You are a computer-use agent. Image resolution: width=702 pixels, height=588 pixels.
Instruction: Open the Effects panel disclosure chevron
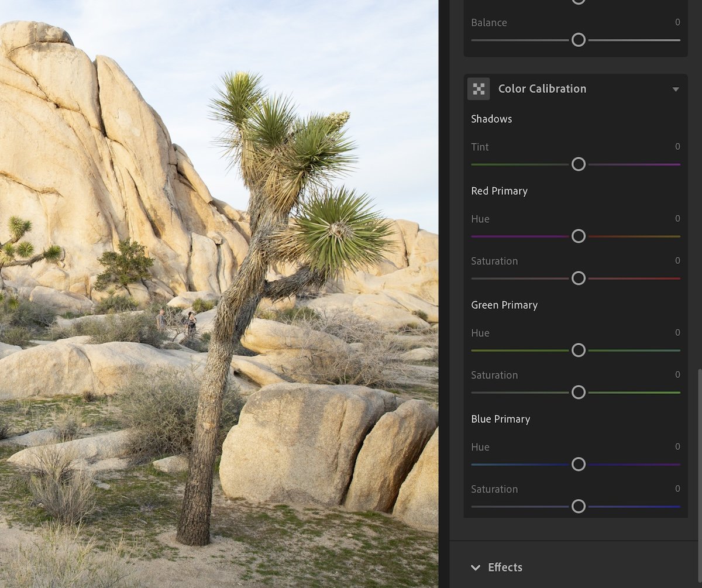(476, 567)
